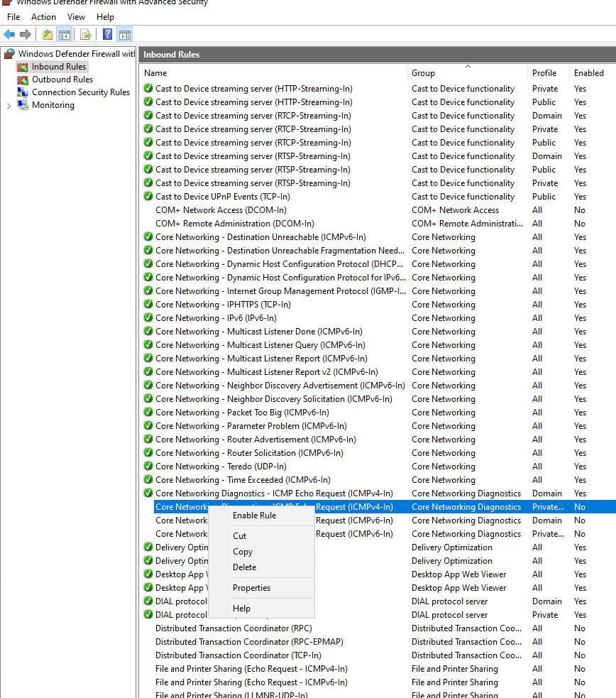Click green check beside Neighbor Discovery Solicitation rule
This screenshot has height=698, width=616.
148,399
